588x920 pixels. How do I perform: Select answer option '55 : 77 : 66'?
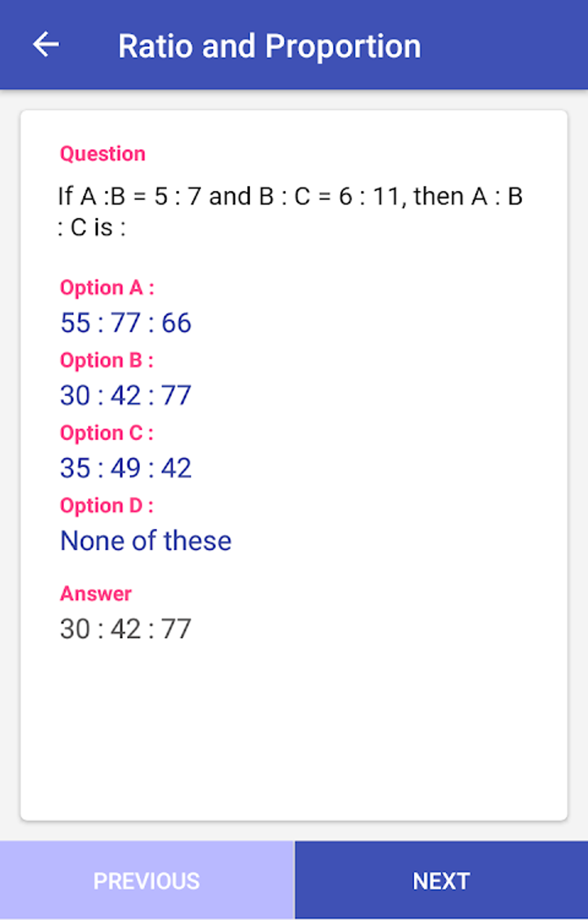pyautogui.click(x=126, y=323)
